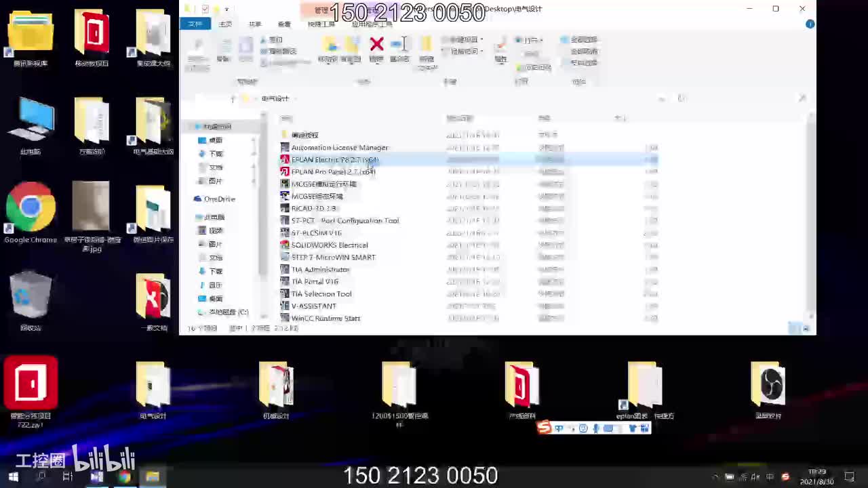Click the 电气设计 address bar path
The width and height of the screenshot is (868, 488).
[x=275, y=99]
